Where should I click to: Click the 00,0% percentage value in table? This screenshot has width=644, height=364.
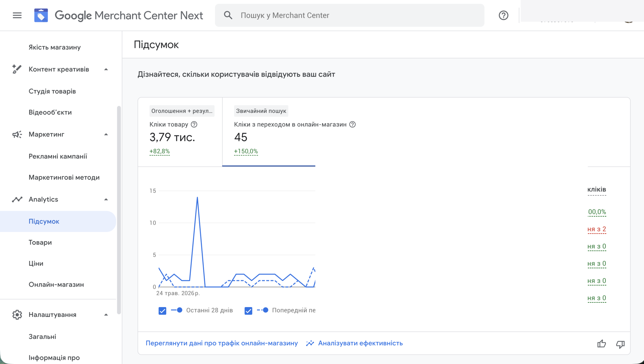(597, 212)
